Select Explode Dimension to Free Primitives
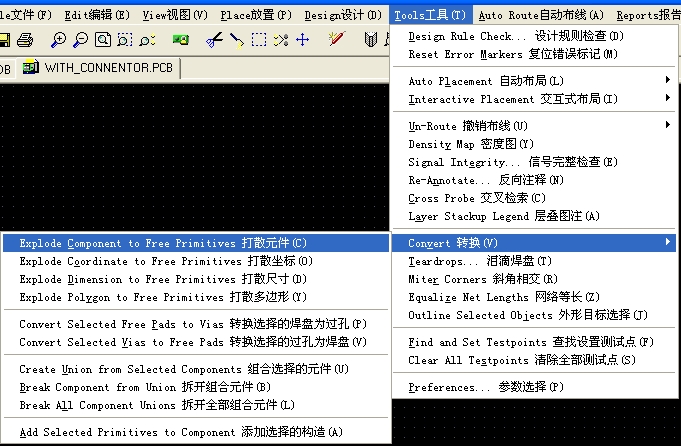Image resolution: width=681 pixels, height=446 pixels. pyautogui.click(x=196, y=279)
